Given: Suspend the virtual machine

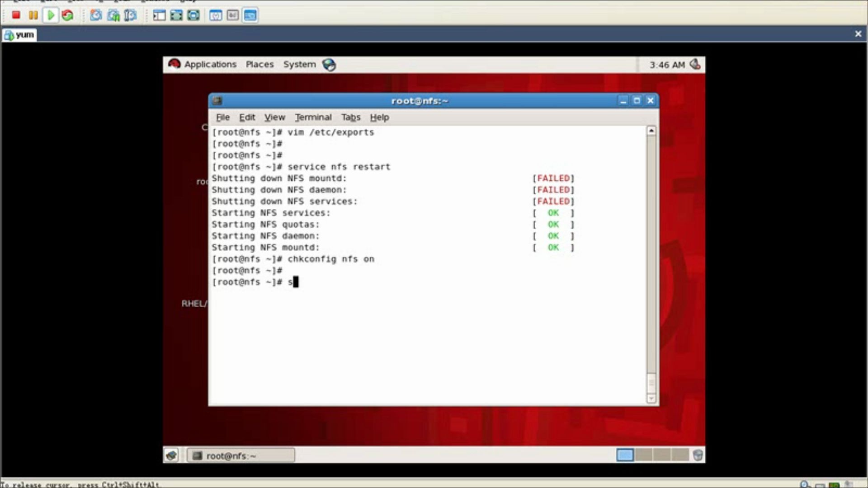Looking at the screenshot, I should pos(33,15).
